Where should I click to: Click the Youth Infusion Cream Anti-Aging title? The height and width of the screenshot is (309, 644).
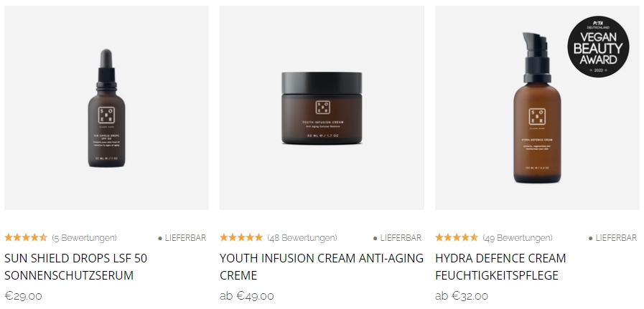[x=322, y=267]
